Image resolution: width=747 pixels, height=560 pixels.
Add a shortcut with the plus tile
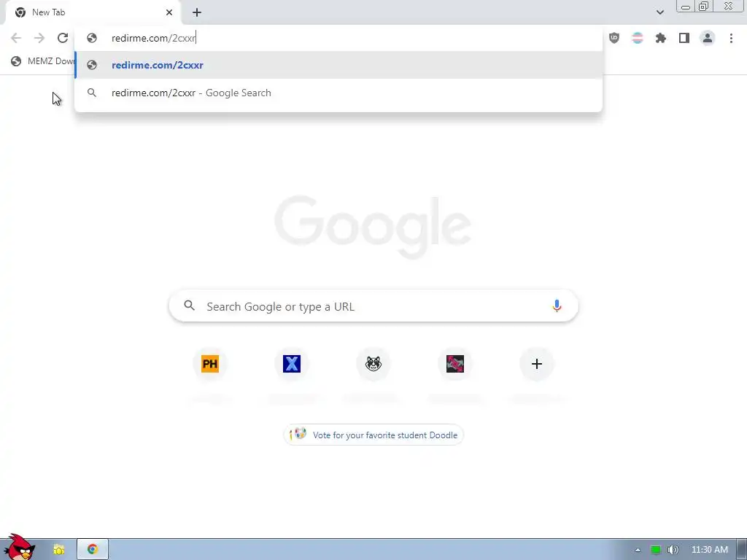[536, 364]
